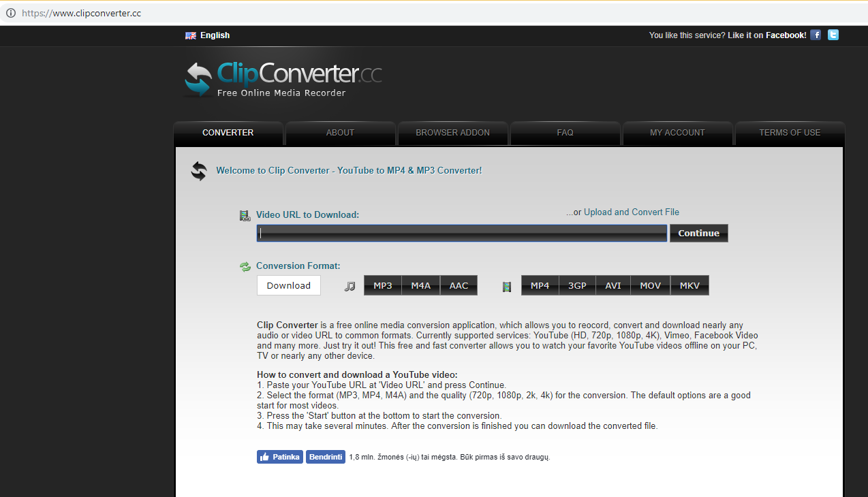This screenshot has height=497, width=868.
Task: Choose MP4 conversion format
Action: click(540, 286)
